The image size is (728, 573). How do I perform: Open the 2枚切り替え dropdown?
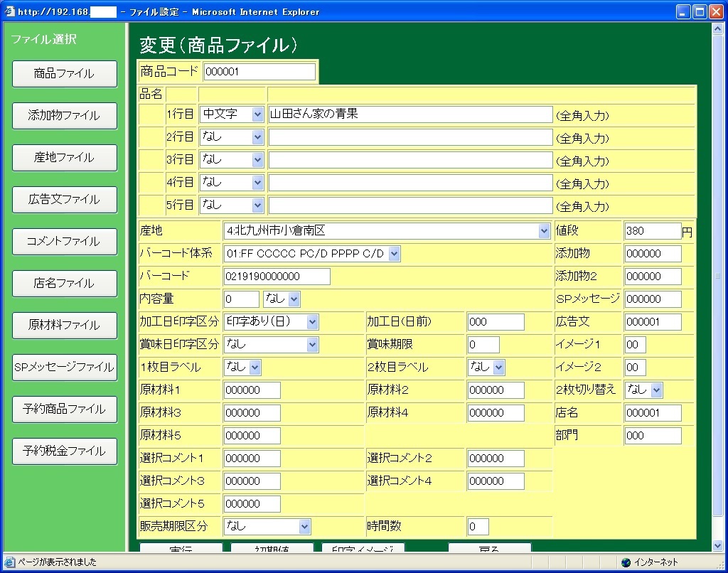click(644, 390)
